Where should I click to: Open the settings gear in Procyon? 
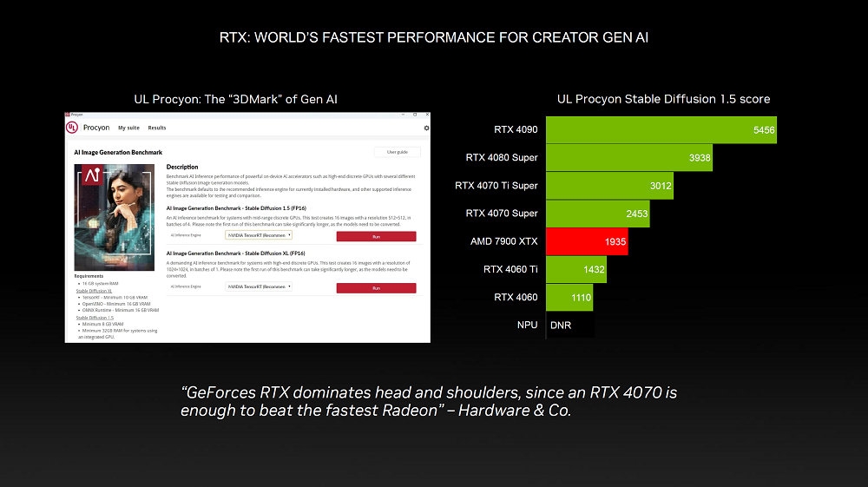tap(426, 128)
